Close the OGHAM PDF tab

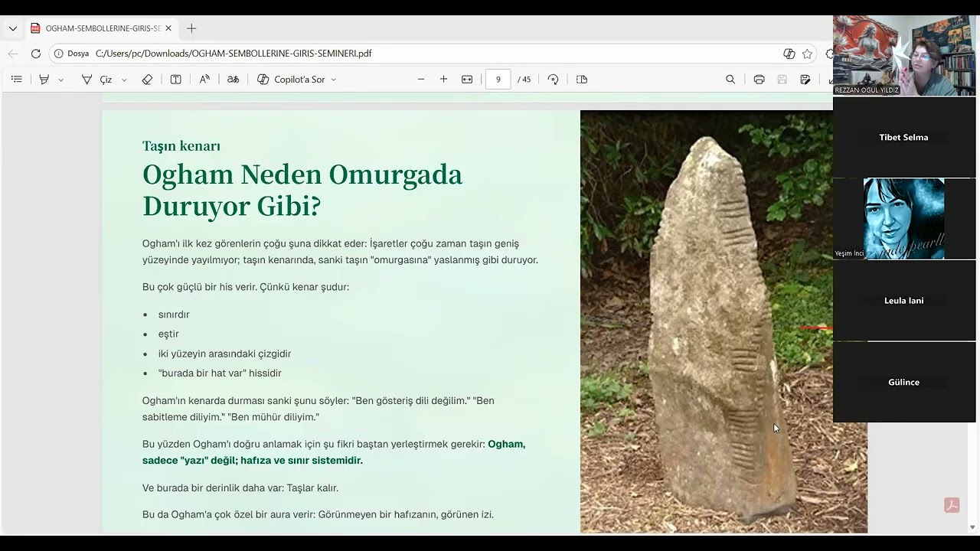(168, 28)
